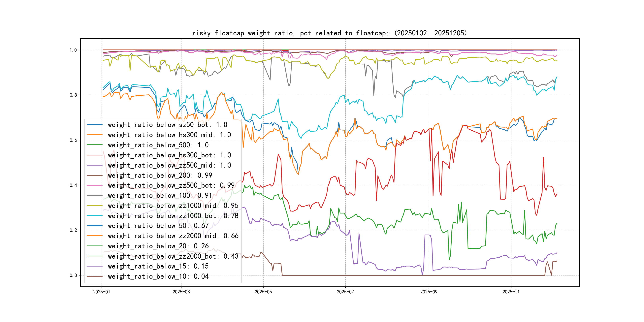Select the weight_ratio_below_zz1000_mid legend label
The width and height of the screenshot is (644, 322).
173,206
